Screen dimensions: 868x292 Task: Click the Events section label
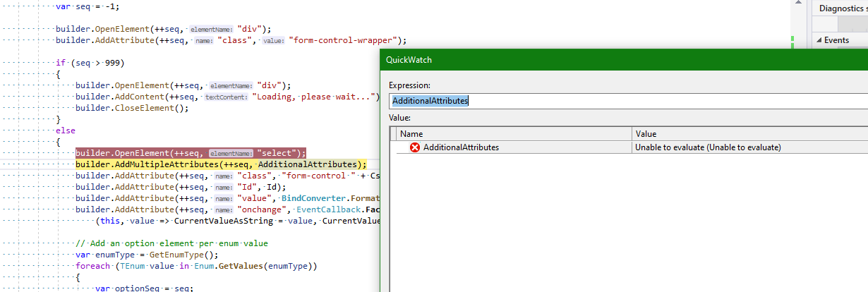[x=836, y=40]
